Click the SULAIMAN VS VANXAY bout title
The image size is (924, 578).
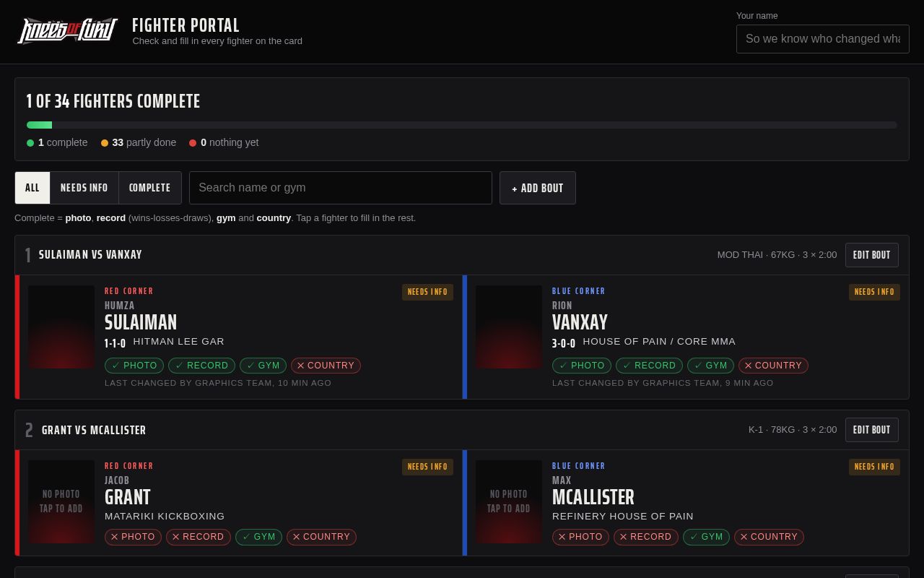click(90, 255)
